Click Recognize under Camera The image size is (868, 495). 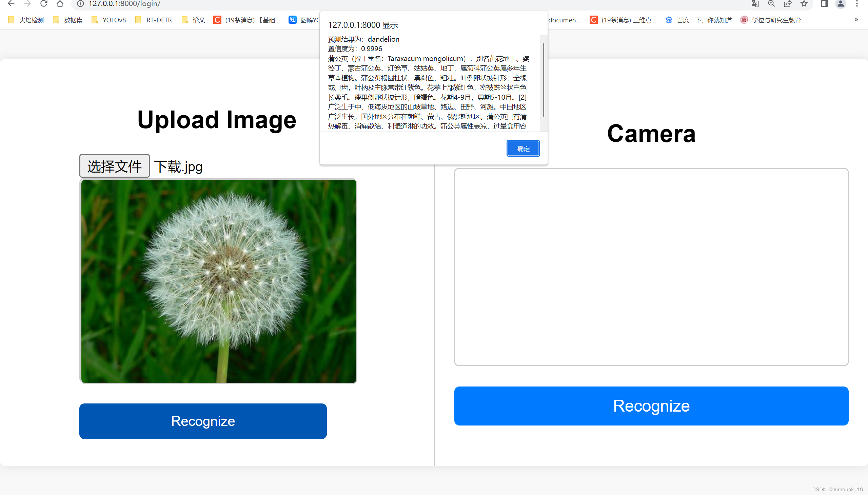(x=651, y=406)
